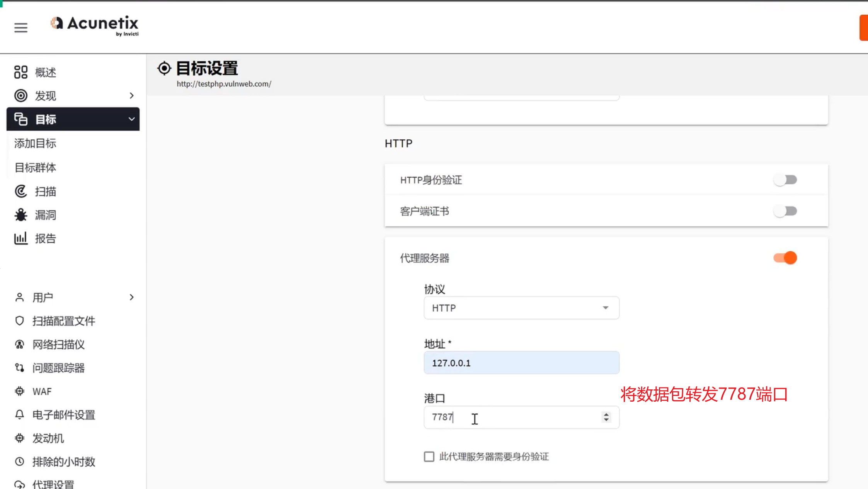This screenshot has width=868, height=489.
Task: Open Email Settings via the bell icon
Action: tap(20, 414)
